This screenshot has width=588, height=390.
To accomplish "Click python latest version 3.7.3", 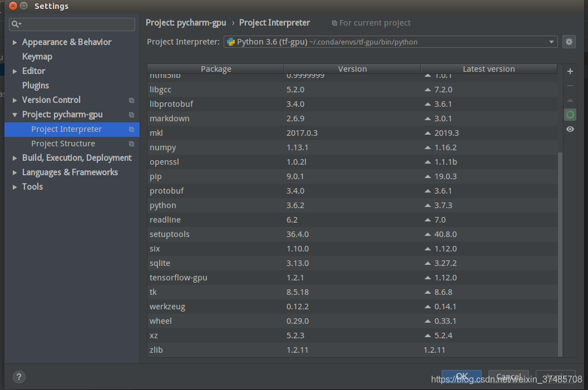I will point(443,205).
